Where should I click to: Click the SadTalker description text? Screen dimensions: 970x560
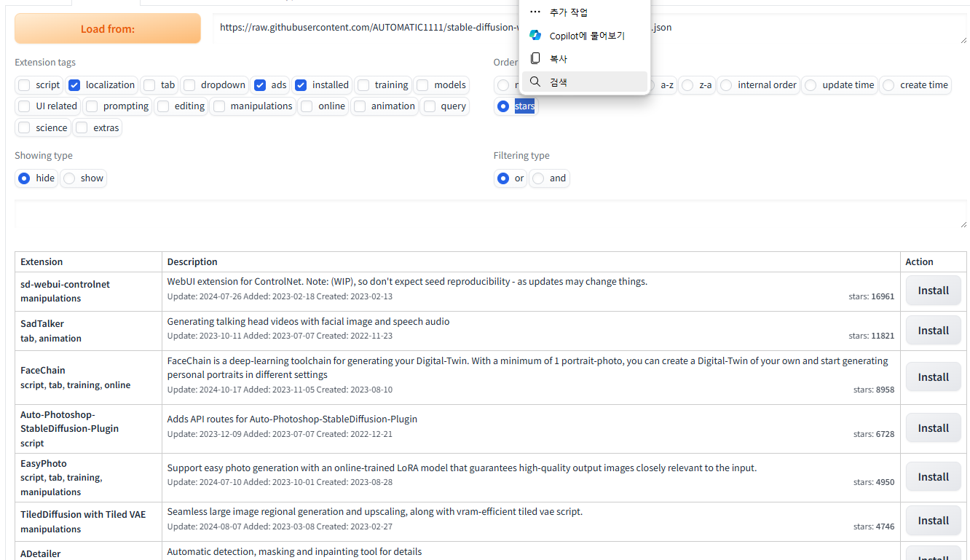(x=309, y=322)
